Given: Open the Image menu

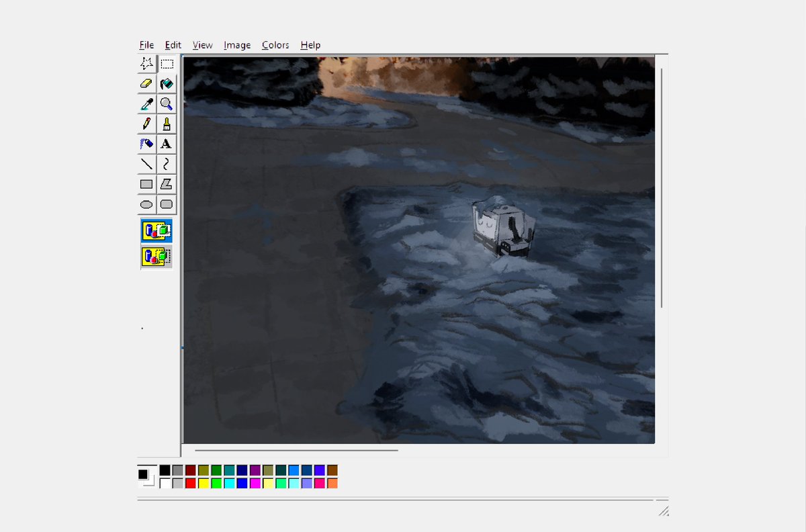Looking at the screenshot, I should [237, 45].
